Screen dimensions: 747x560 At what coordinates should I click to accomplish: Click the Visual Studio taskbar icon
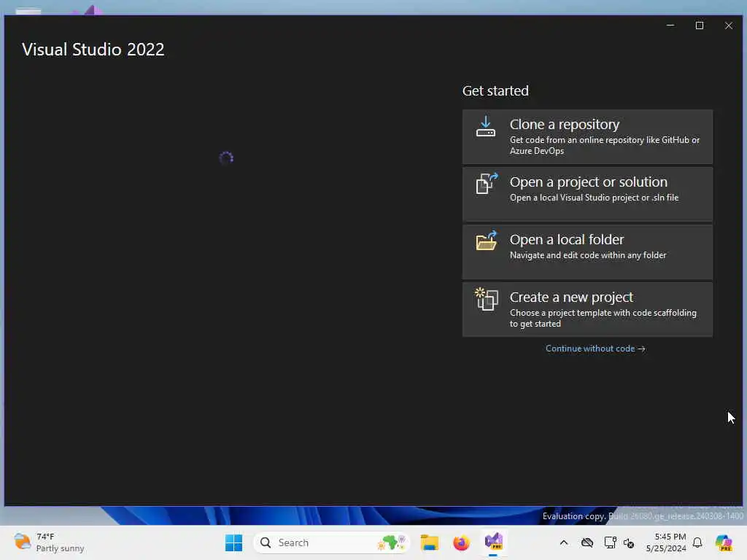pyautogui.click(x=494, y=542)
